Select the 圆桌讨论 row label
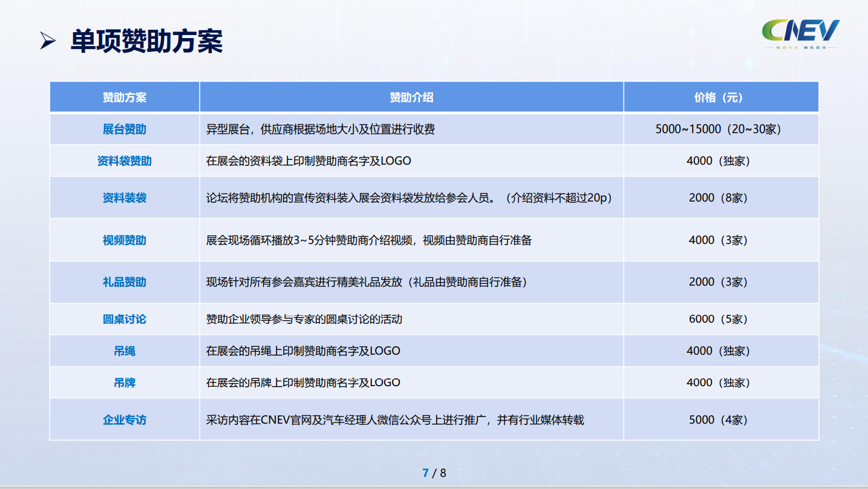Image resolution: width=868 pixels, height=489 pixels. (125, 319)
